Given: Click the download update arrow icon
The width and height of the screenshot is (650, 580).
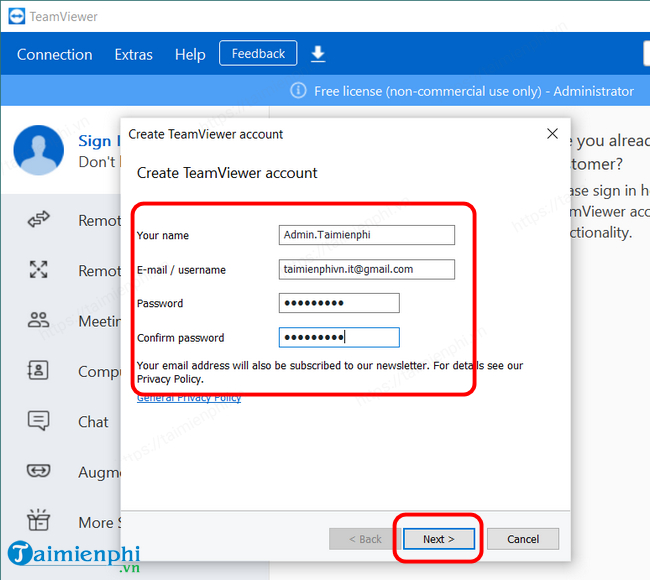Looking at the screenshot, I should [x=318, y=54].
